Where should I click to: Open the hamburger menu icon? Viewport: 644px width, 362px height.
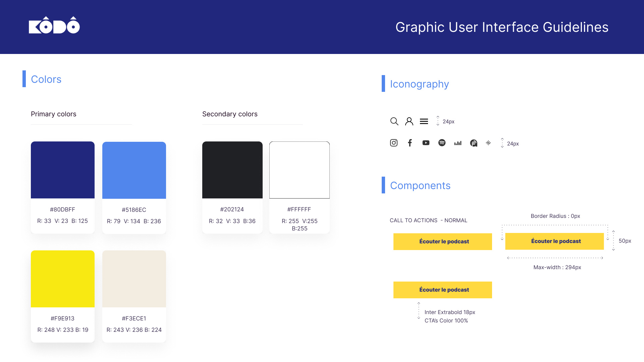click(424, 121)
